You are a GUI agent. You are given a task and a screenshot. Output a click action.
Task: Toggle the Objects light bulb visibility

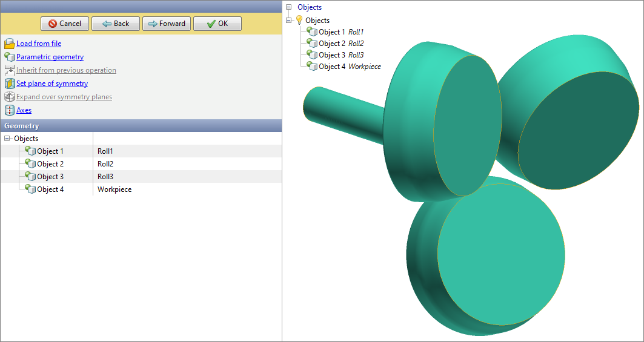299,20
